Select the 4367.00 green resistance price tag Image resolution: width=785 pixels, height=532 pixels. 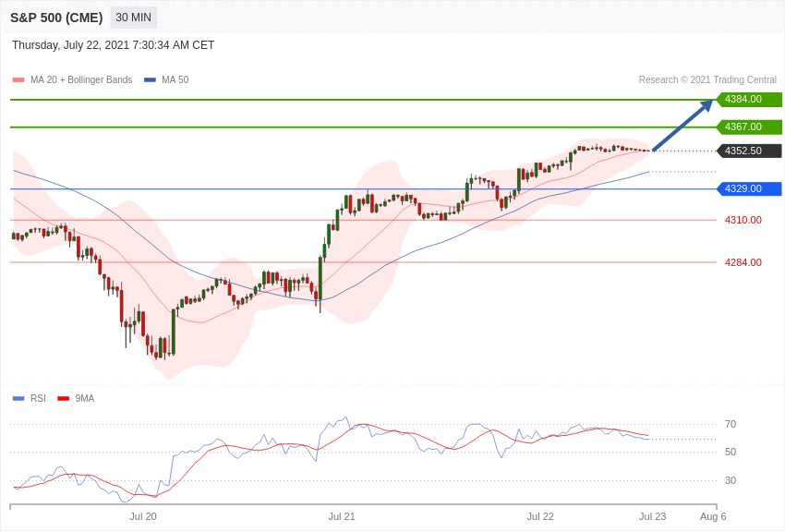tap(750, 127)
